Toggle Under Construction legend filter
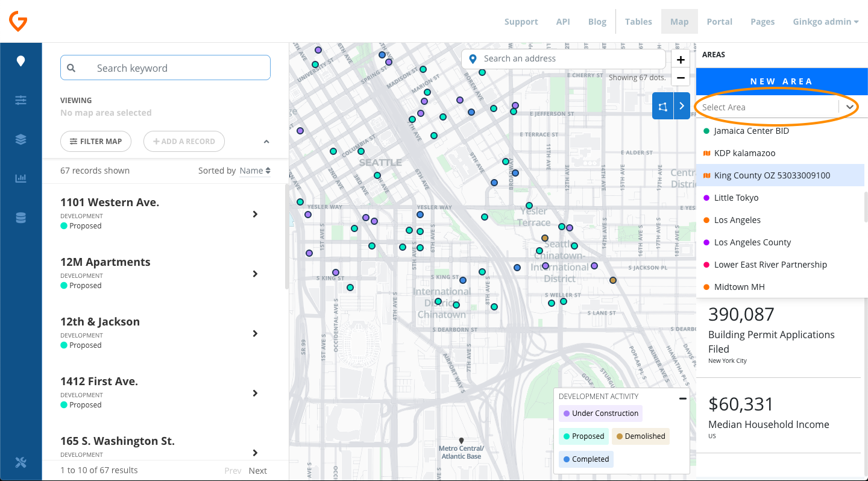868x481 pixels. 600,413
